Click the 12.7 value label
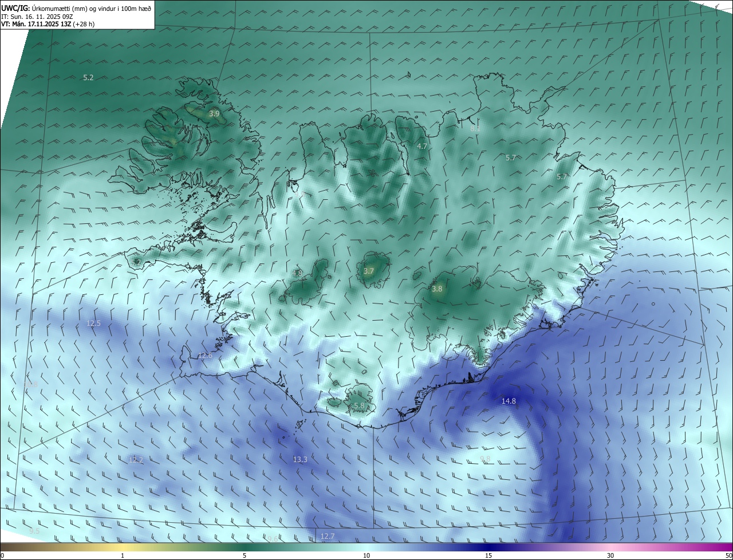The width and height of the screenshot is (733, 560). coord(327,536)
